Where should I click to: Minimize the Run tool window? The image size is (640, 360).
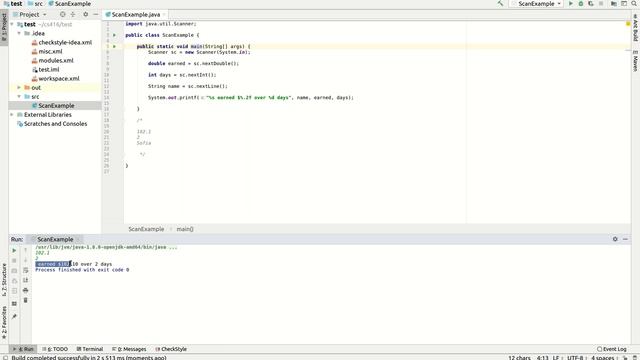(625, 239)
